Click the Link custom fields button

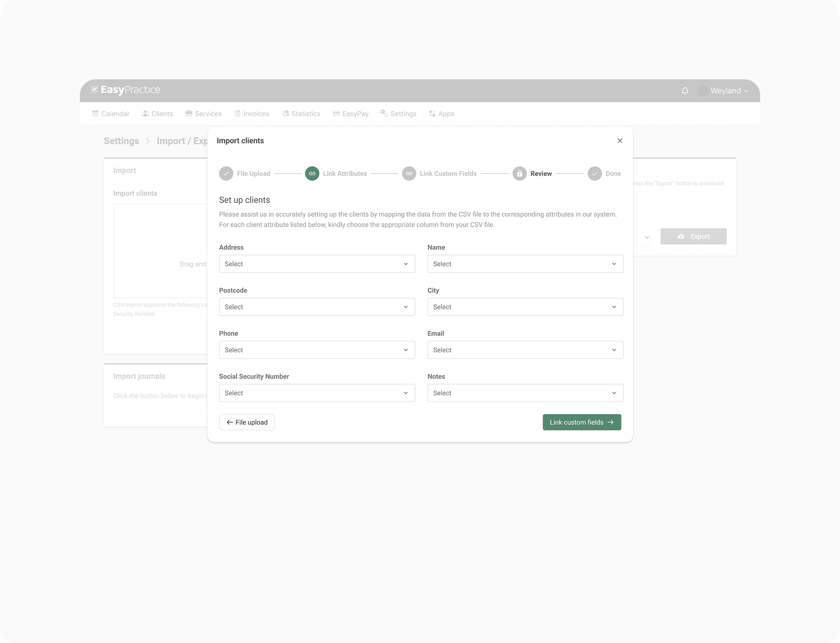click(582, 422)
